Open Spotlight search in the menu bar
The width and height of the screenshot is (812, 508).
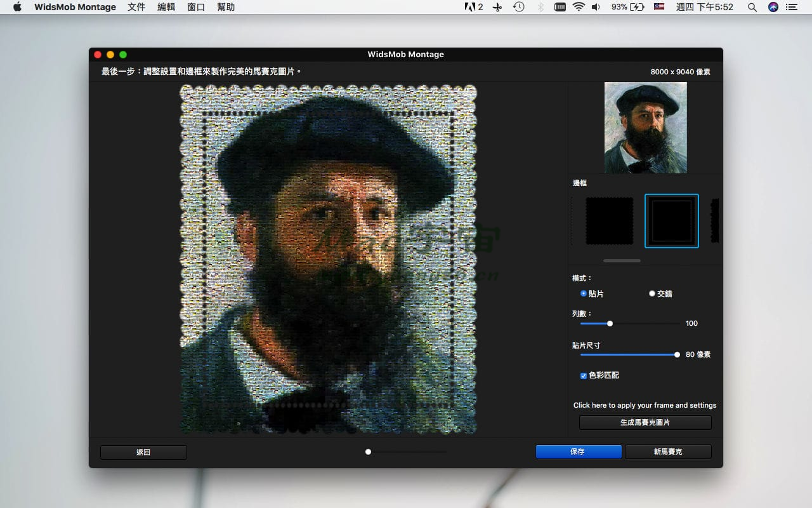pos(752,7)
